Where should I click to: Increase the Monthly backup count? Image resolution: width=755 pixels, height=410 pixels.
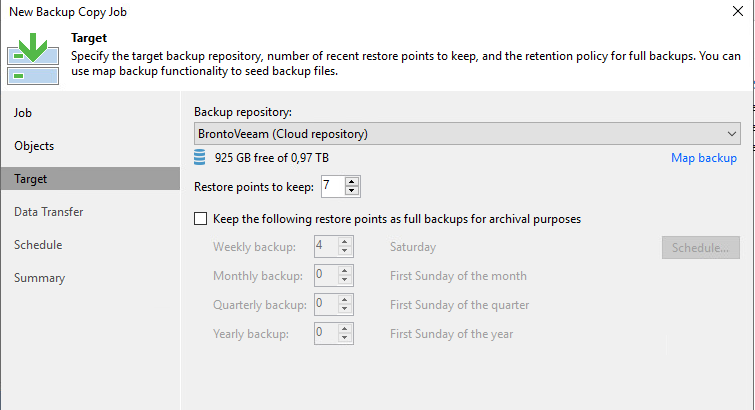(x=345, y=270)
